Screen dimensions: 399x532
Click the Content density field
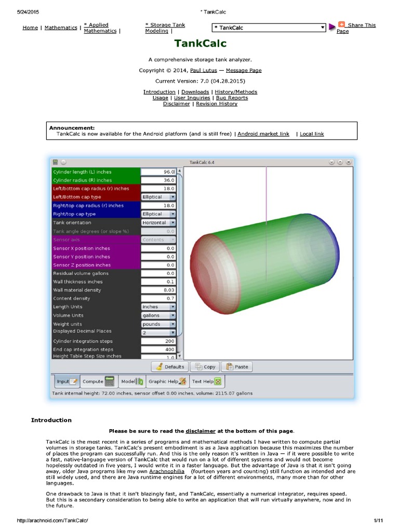[x=158, y=298]
